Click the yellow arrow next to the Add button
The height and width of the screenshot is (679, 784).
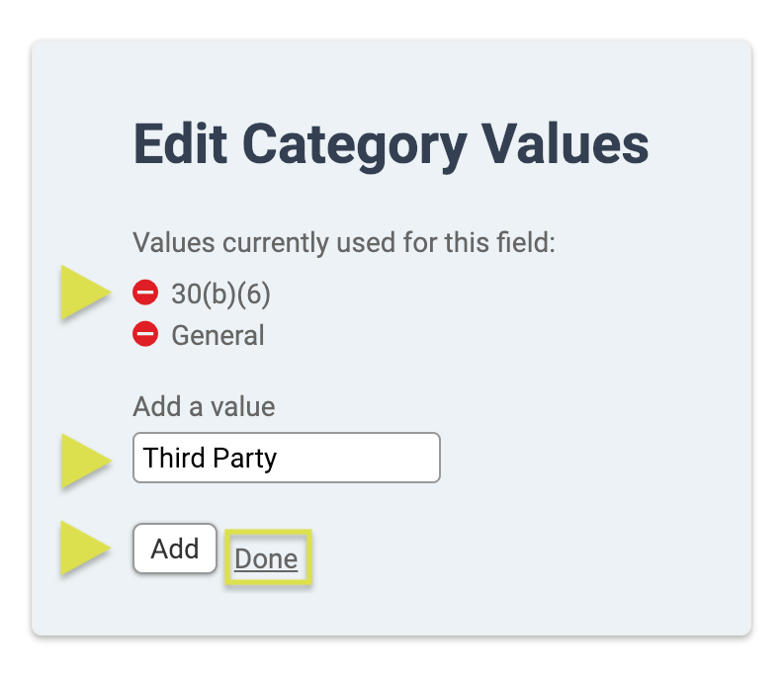[x=85, y=548]
